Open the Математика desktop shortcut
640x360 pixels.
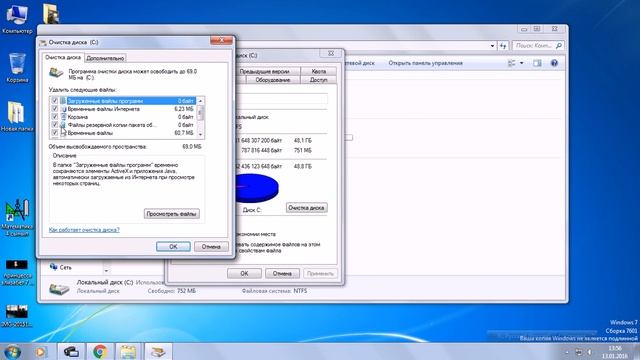click(x=17, y=216)
